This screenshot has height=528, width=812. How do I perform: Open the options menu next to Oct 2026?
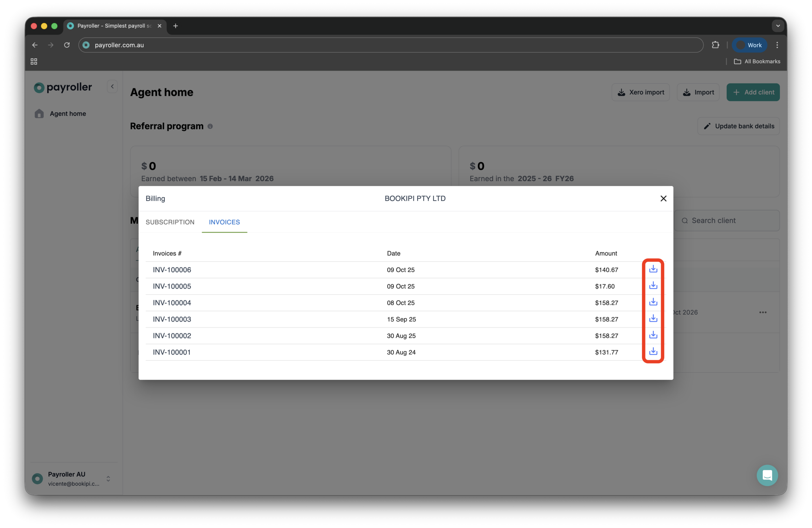763,312
